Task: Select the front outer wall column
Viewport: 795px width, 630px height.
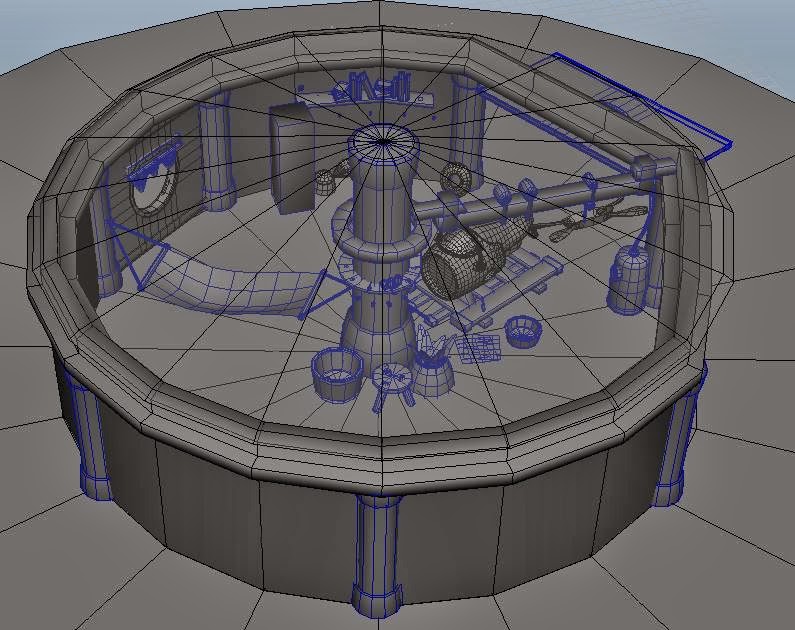Action: coord(379,555)
